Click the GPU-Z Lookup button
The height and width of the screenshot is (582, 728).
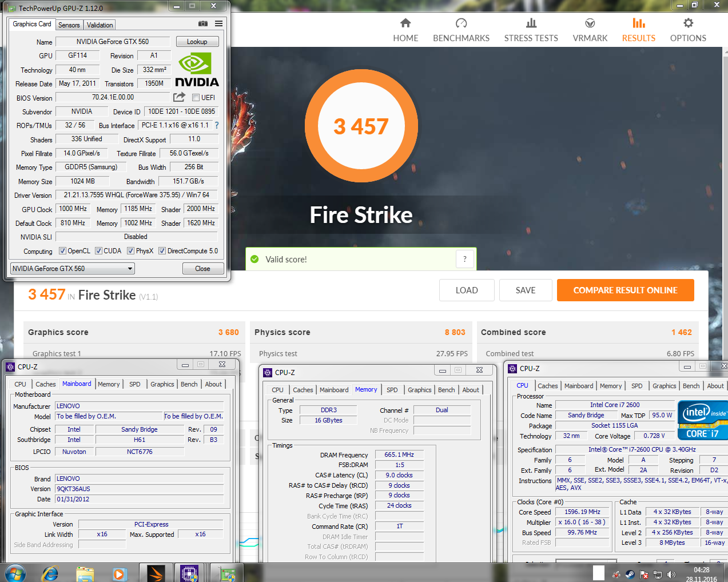[x=197, y=42]
